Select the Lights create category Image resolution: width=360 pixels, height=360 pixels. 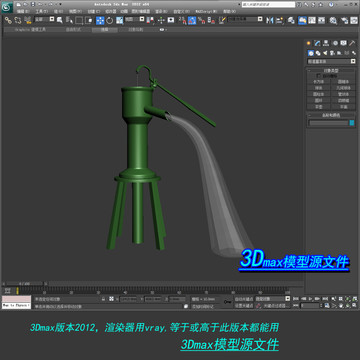point(325,53)
